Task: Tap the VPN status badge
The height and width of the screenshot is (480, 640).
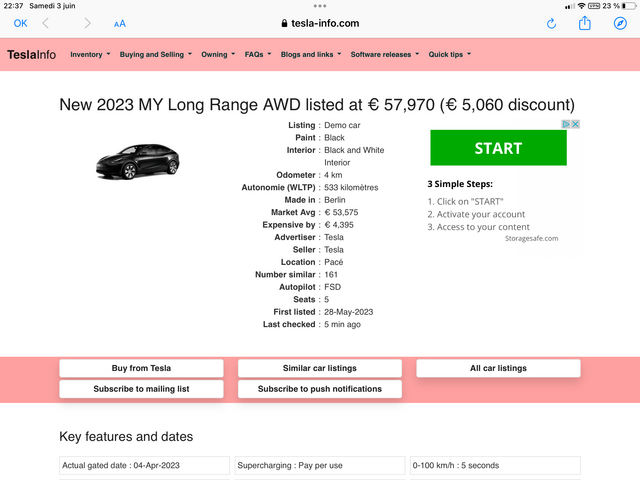Action: point(594,6)
